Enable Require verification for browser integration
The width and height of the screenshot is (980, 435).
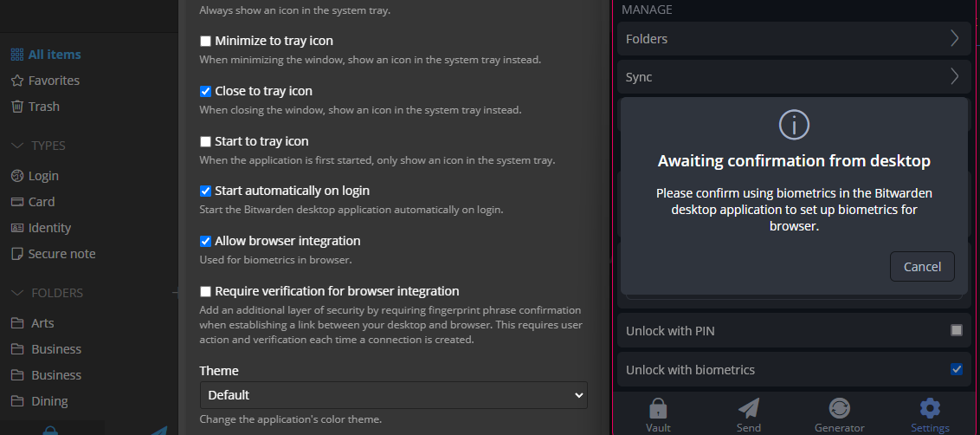coord(205,291)
